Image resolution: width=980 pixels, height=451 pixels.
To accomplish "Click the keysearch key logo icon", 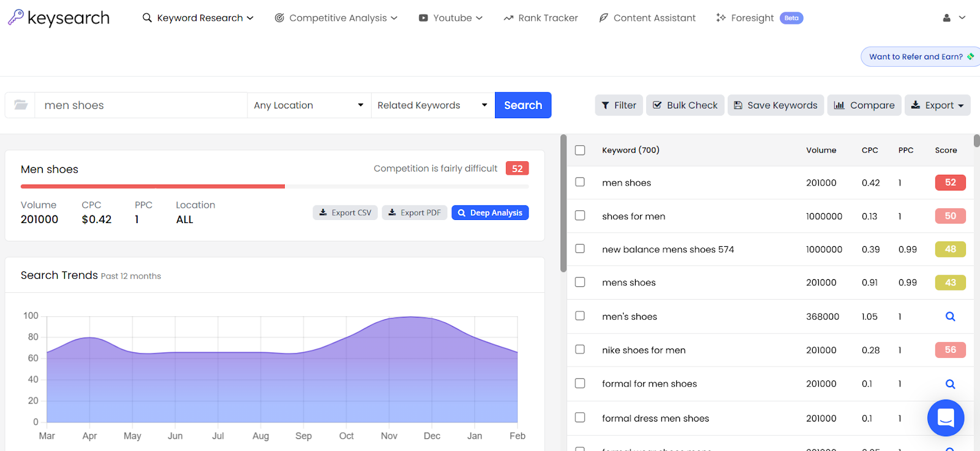I will click(x=16, y=17).
